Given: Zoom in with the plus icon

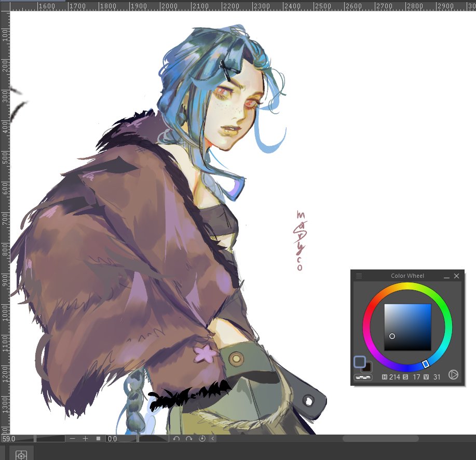Looking at the screenshot, I should pyautogui.click(x=85, y=438).
